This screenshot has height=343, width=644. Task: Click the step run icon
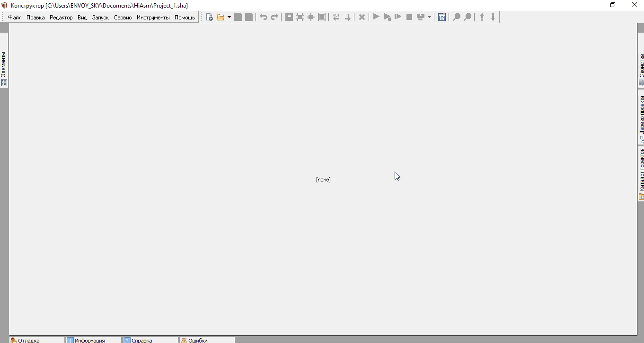tap(398, 17)
